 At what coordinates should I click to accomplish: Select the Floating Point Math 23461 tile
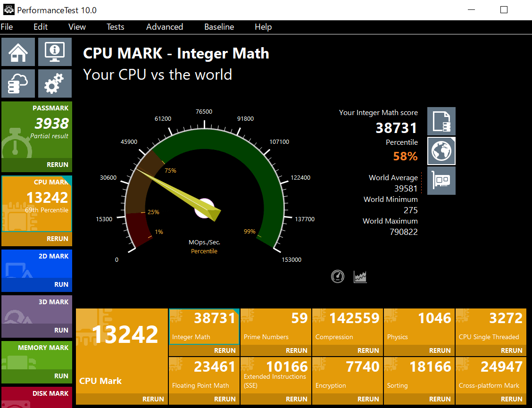pyautogui.click(x=204, y=375)
